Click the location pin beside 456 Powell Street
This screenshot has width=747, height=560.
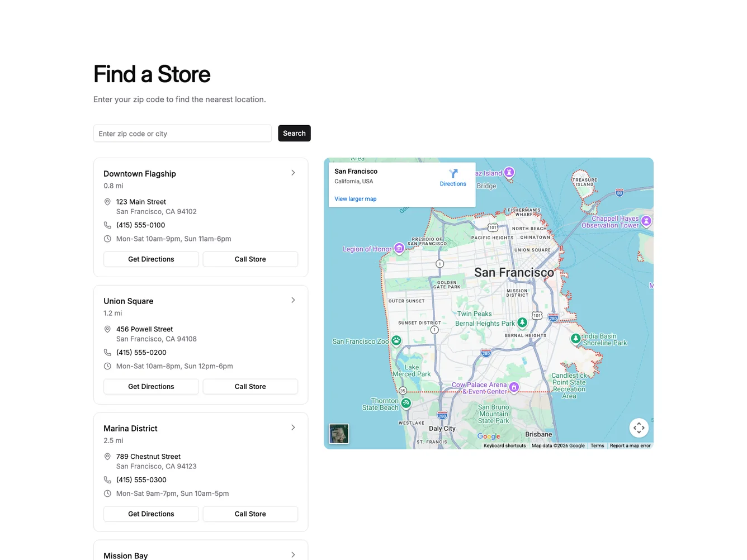coord(107,329)
